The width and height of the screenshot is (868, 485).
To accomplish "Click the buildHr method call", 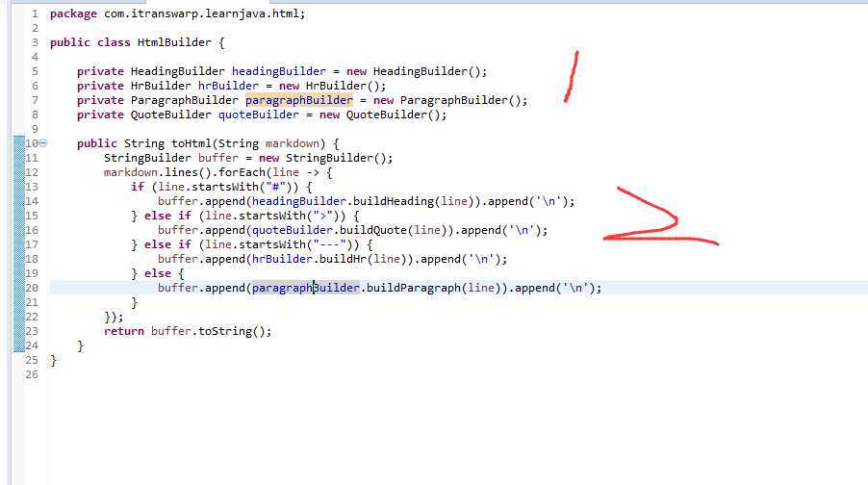I will coord(343,259).
